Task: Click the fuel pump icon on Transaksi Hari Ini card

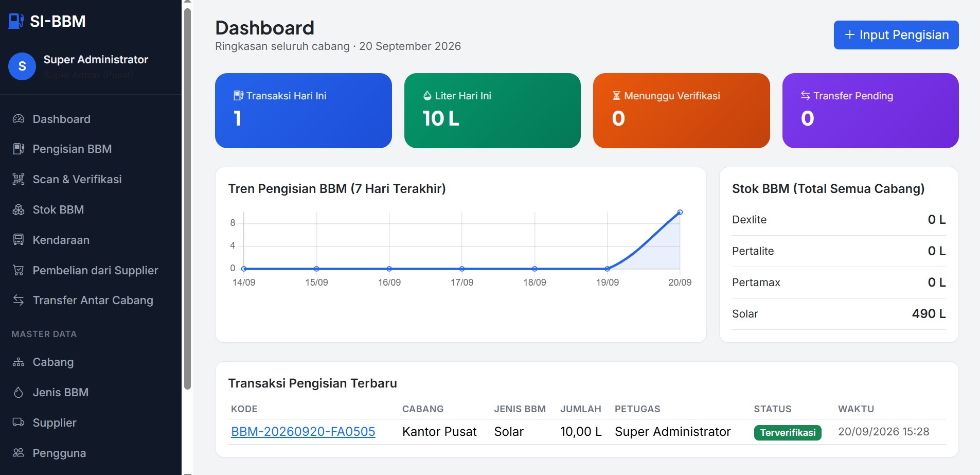Action: (238, 96)
